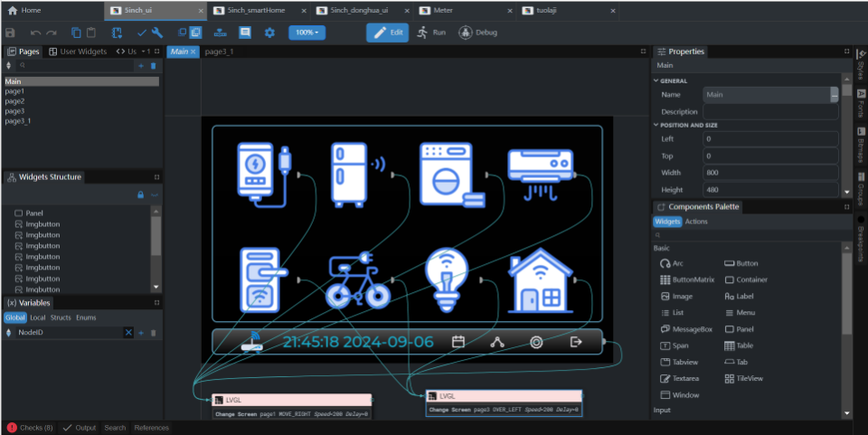
Task: Show Global variables
Action: 15,317
